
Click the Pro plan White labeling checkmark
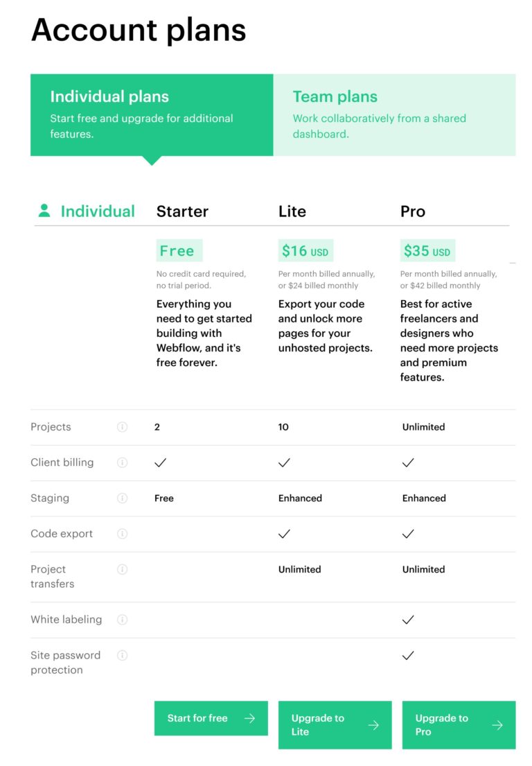[x=408, y=620]
